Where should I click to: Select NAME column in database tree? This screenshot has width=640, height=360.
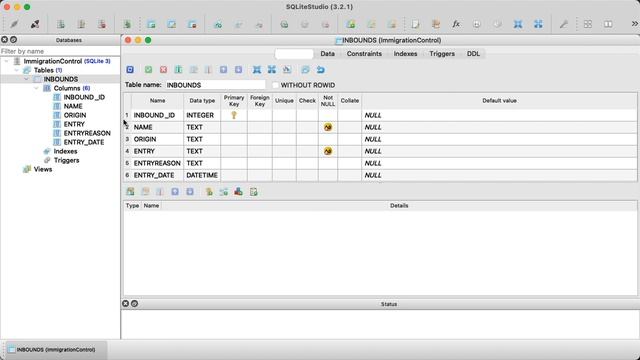tap(73, 106)
